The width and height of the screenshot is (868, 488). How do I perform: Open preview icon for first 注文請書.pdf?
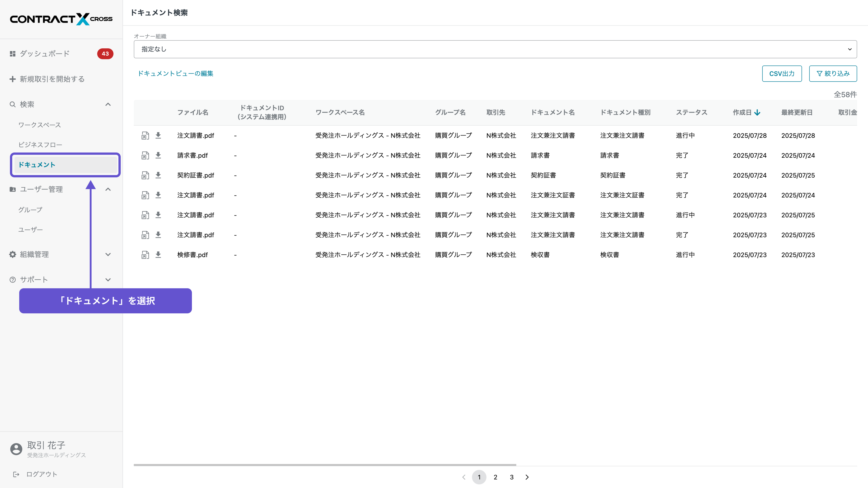coord(145,135)
